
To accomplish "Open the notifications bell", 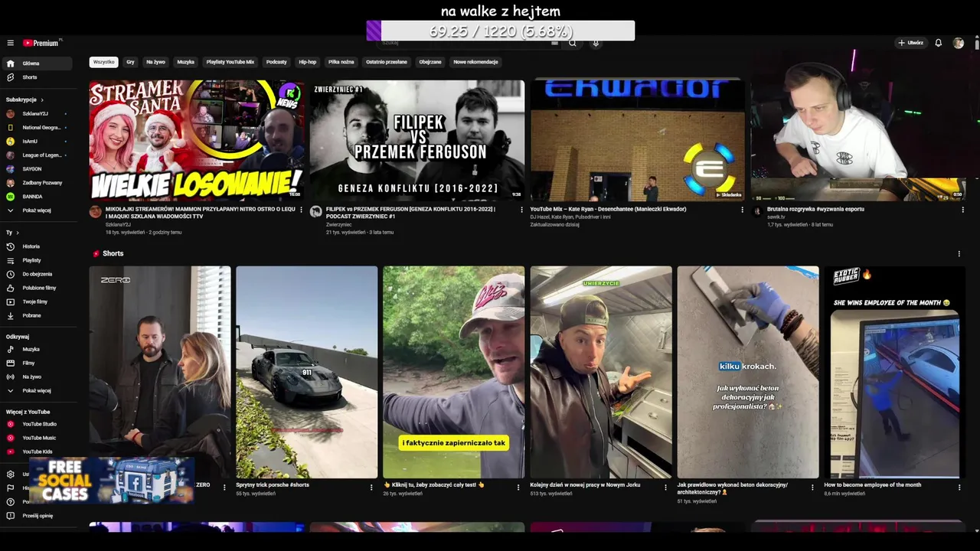I will click(938, 43).
